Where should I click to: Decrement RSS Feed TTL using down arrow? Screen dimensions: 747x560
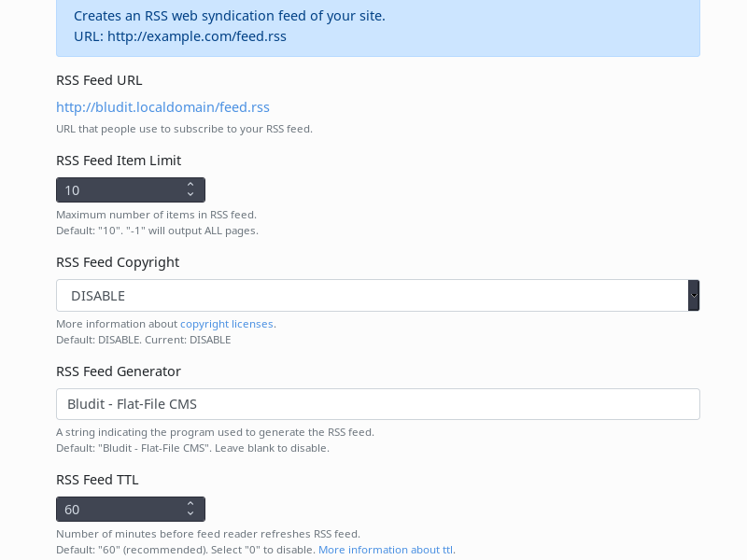[x=190, y=514]
